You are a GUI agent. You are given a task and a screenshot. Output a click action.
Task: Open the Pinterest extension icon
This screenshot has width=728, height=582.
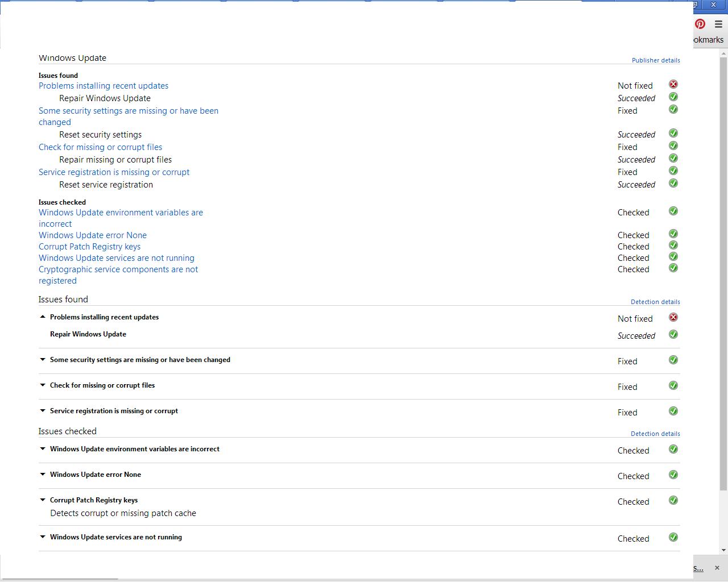click(x=700, y=24)
